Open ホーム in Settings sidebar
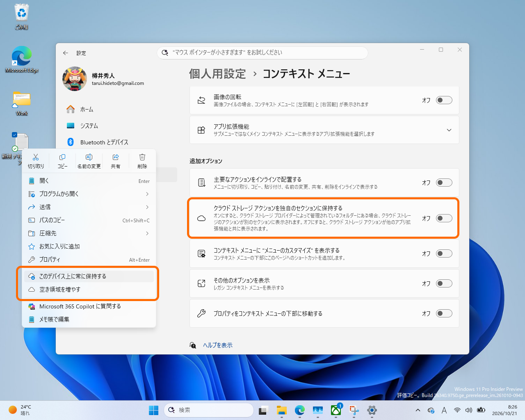 click(x=87, y=110)
